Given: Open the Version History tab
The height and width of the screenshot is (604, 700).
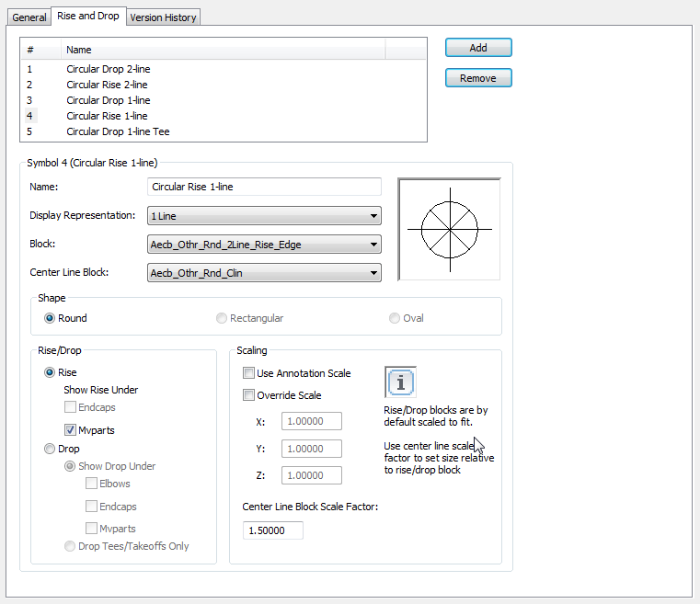Looking at the screenshot, I should (163, 17).
